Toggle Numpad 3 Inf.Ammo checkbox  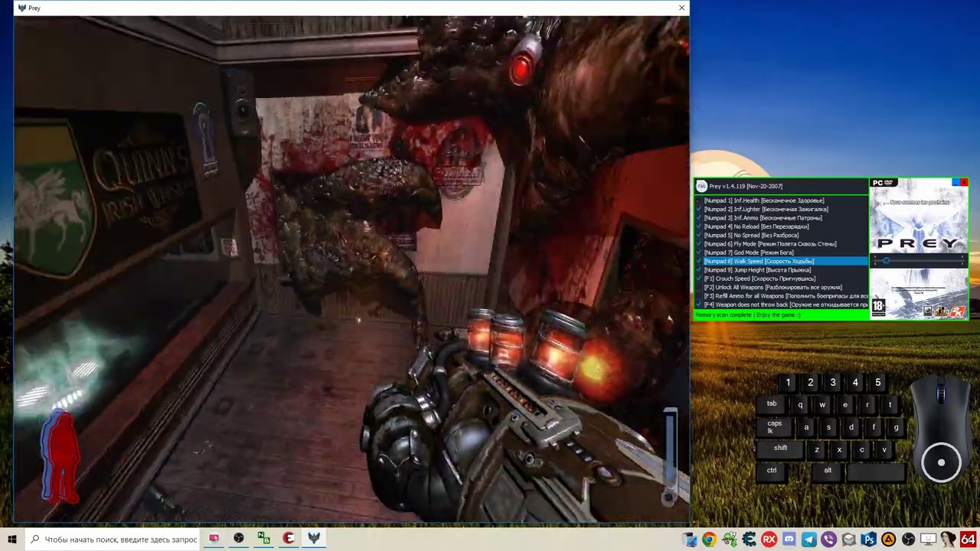click(699, 218)
